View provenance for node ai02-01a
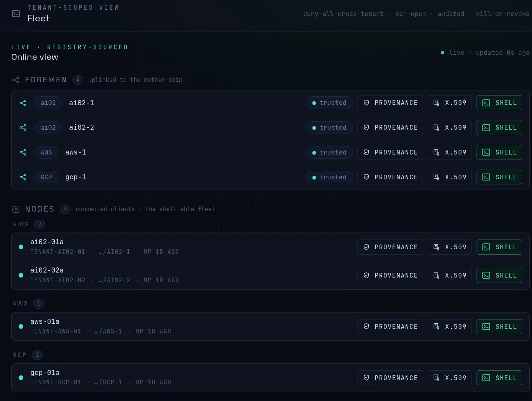Screen dimensions: 532x401 click(x=390, y=247)
